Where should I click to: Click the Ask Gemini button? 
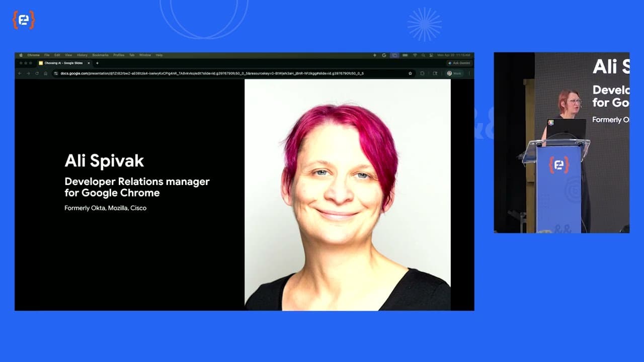pos(459,63)
